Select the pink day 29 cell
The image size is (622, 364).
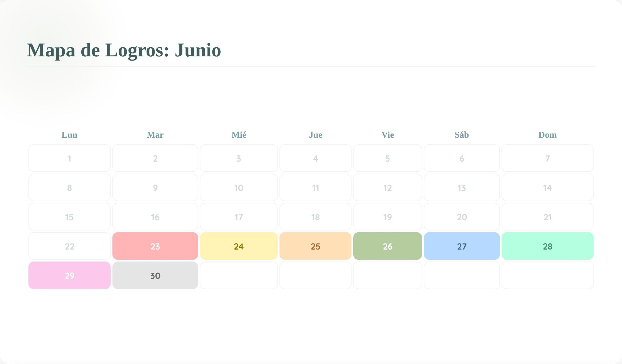coord(69,275)
